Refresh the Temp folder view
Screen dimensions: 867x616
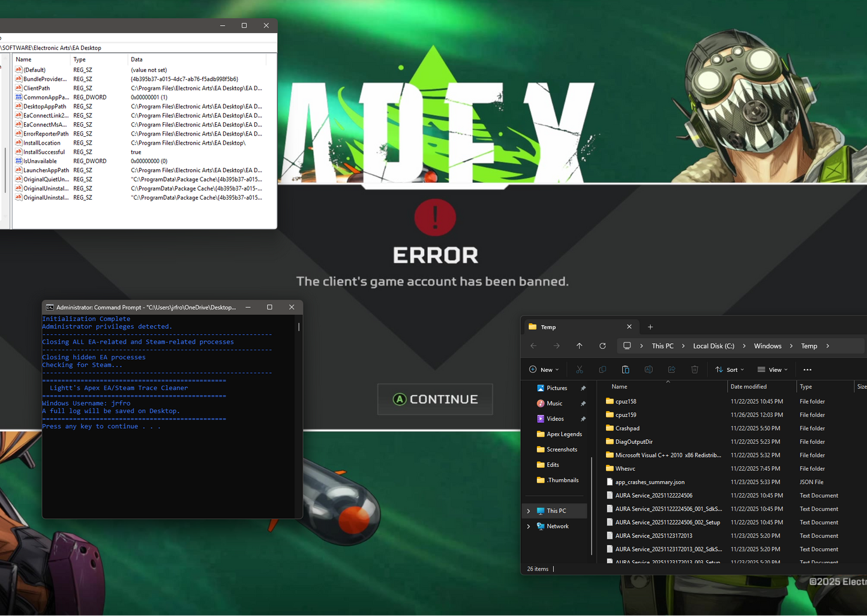602,345
